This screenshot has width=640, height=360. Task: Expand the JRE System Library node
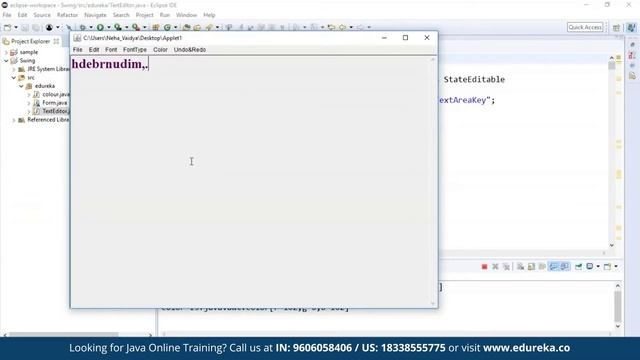pyautogui.click(x=14, y=69)
